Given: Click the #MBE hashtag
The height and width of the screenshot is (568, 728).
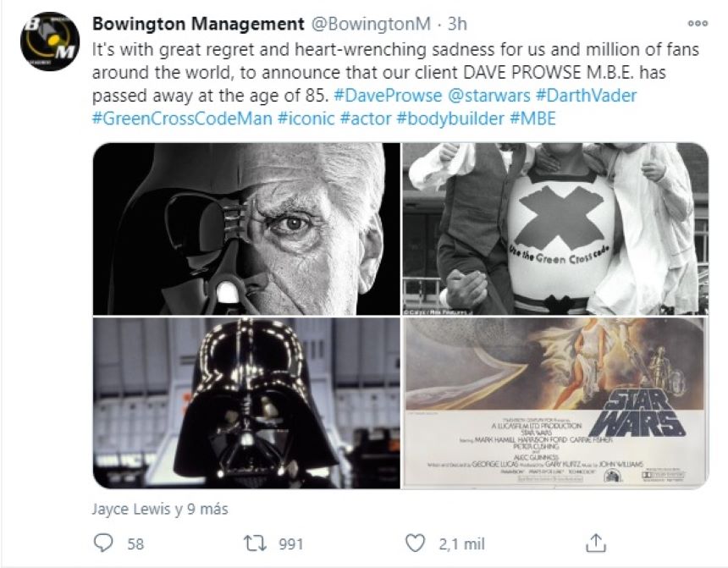Looking at the screenshot, I should click(533, 119).
